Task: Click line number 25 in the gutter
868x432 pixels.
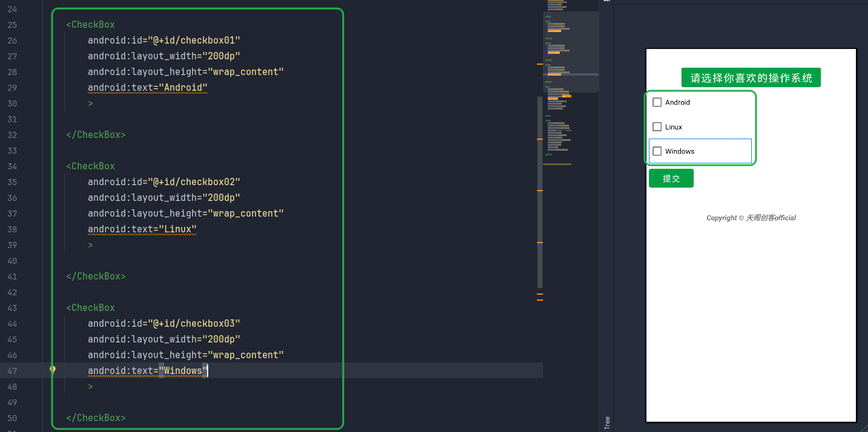Action: point(12,25)
